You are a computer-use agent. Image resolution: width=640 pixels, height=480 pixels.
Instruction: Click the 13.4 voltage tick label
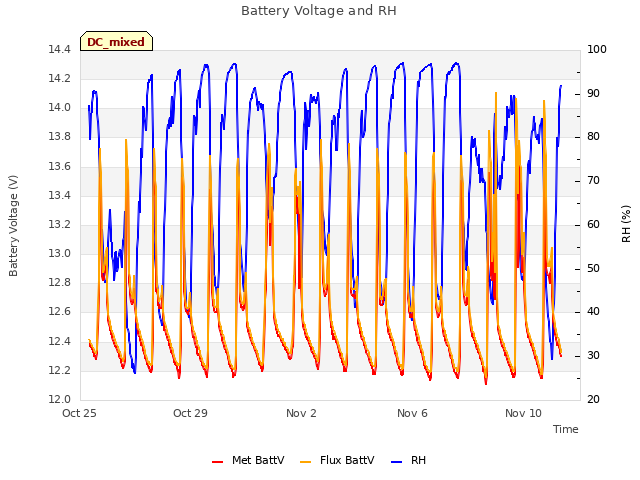(60, 196)
